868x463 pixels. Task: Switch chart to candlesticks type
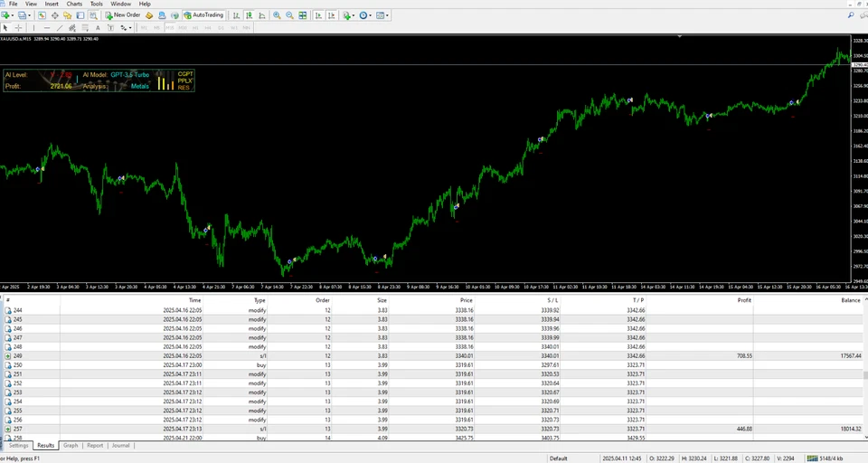250,15
